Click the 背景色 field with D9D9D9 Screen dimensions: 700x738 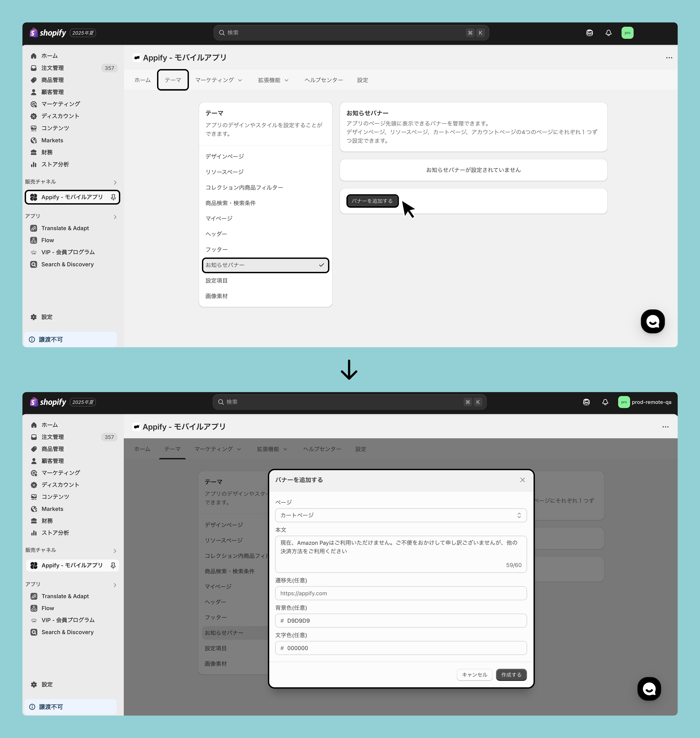[401, 620]
